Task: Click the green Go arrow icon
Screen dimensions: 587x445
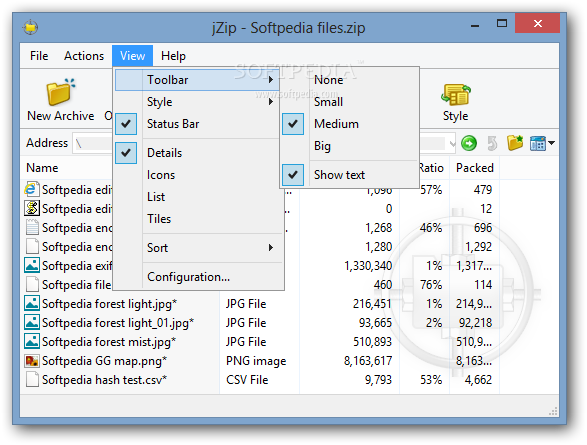Action: (469, 143)
